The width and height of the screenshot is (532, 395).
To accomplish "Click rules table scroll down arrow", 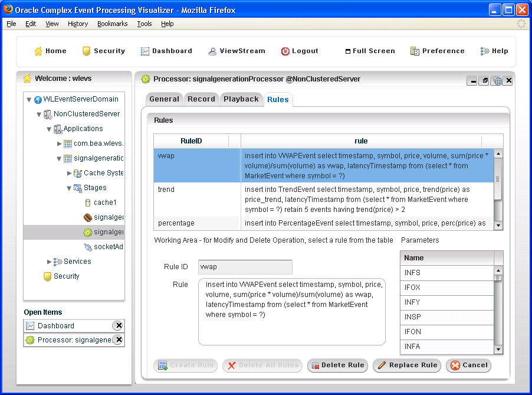I will point(498,225).
